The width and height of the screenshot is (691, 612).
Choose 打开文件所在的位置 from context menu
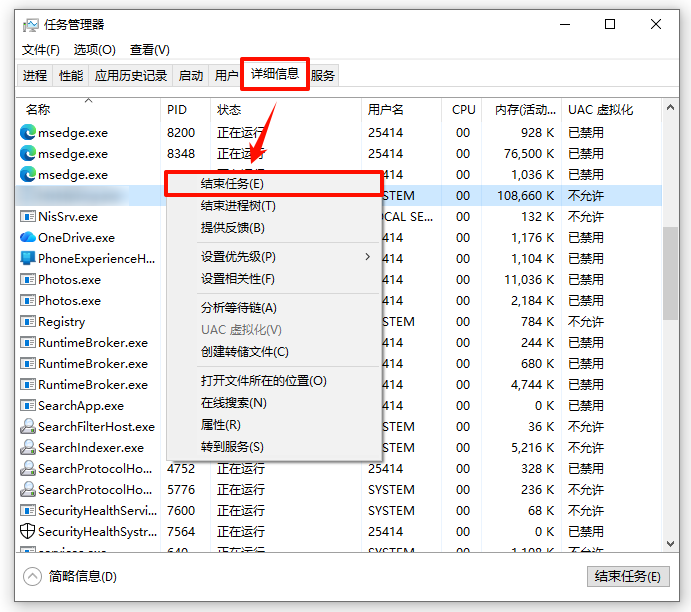[264, 381]
